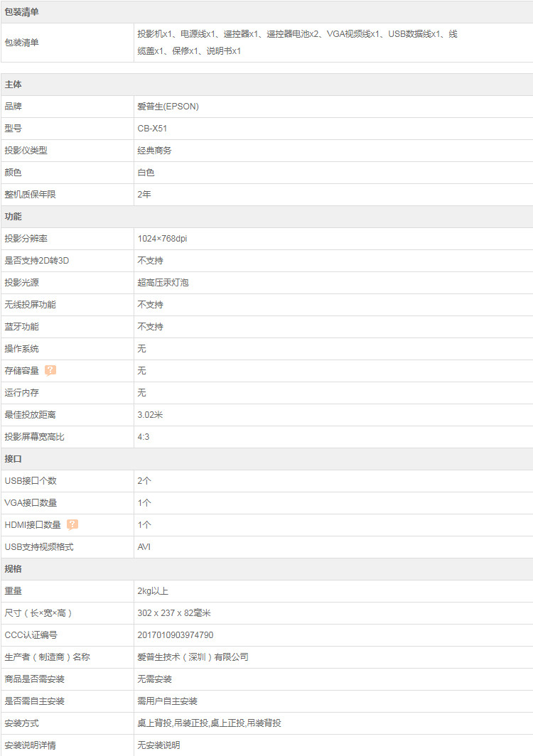533x756 pixels.
Task: Select the value 无安装说明
Action: [x=158, y=745]
